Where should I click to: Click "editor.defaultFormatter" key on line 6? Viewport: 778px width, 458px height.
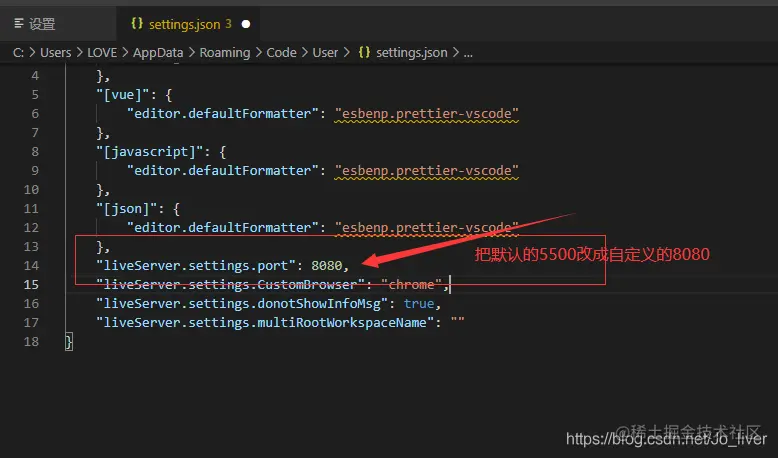click(223, 114)
